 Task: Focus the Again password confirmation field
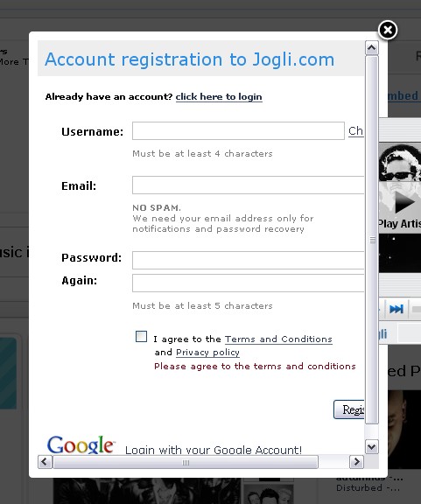[x=248, y=283]
